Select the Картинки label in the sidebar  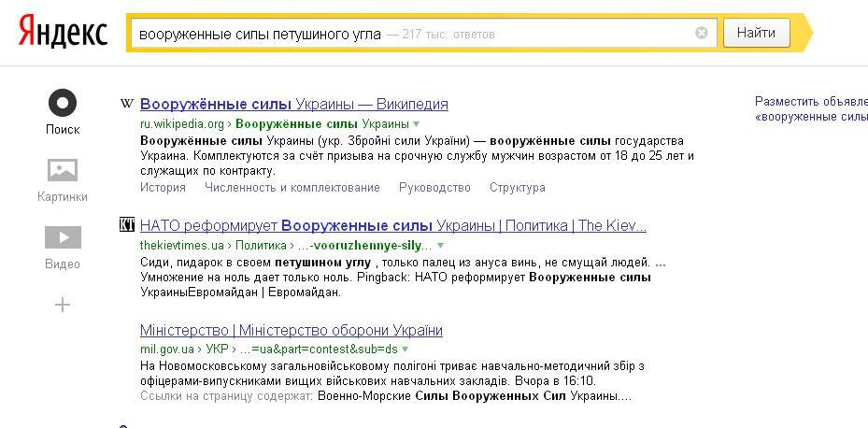click(63, 196)
